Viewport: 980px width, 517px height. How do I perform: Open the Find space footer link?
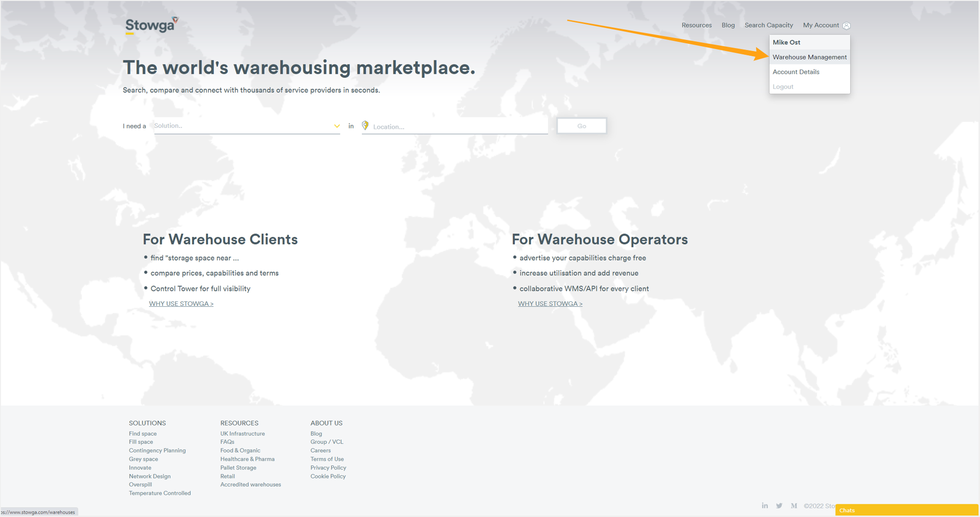(143, 433)
